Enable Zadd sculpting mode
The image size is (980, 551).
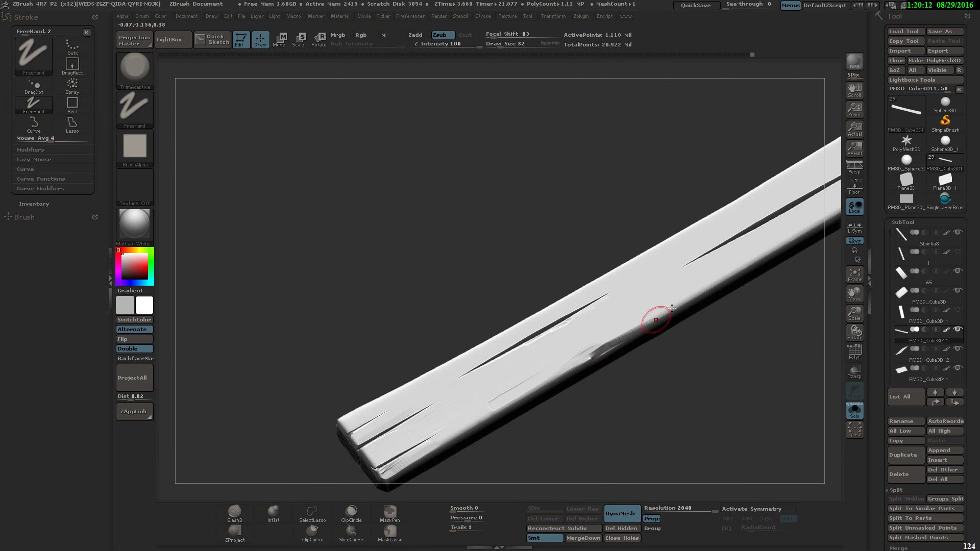pos(415,35)
